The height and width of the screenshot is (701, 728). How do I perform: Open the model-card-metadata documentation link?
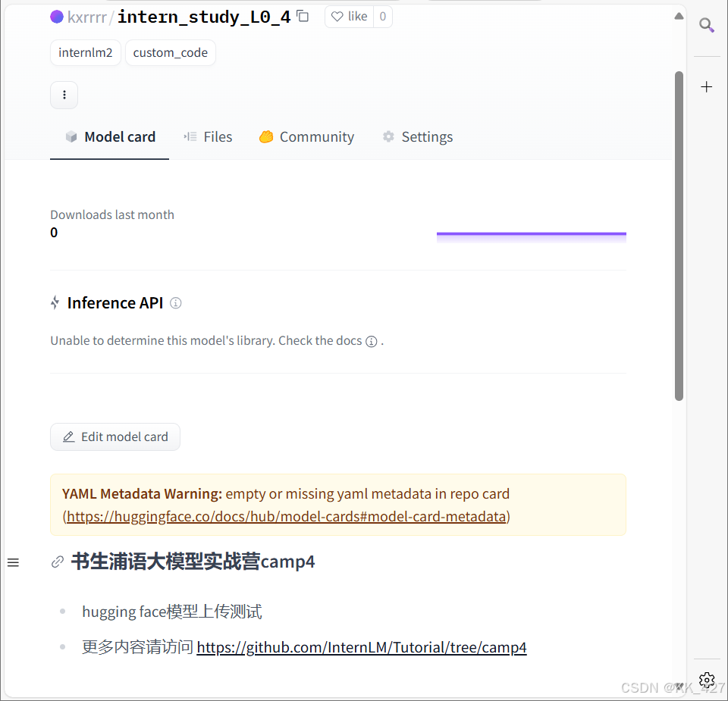click(286, 516)
